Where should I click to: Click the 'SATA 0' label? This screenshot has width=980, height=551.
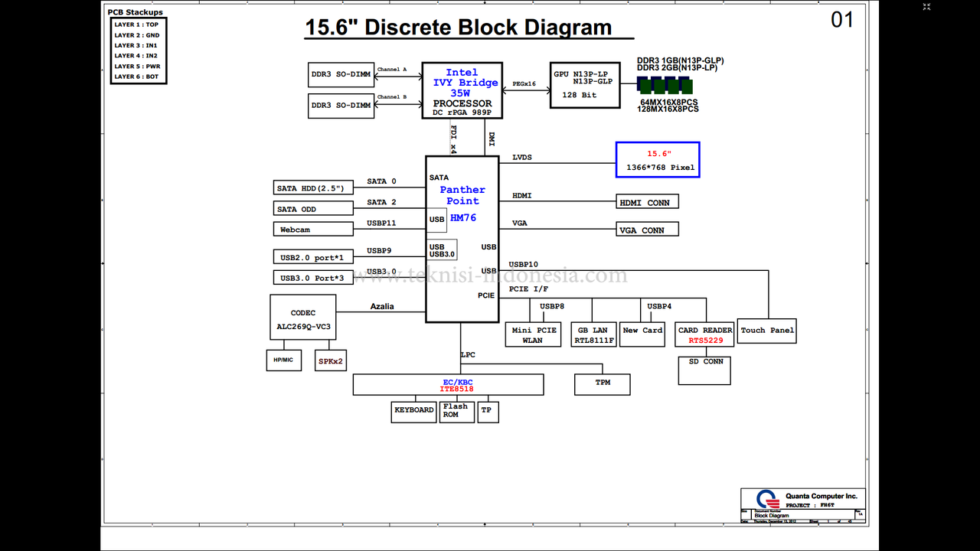tap(382, 181)
